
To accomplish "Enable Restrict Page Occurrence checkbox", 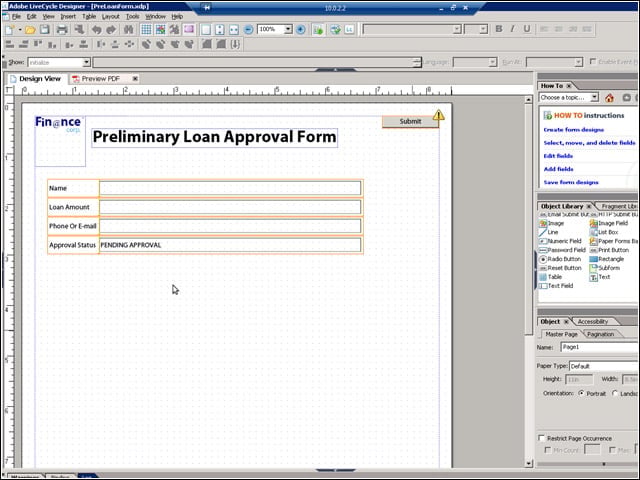I will (x=542, y=438).
